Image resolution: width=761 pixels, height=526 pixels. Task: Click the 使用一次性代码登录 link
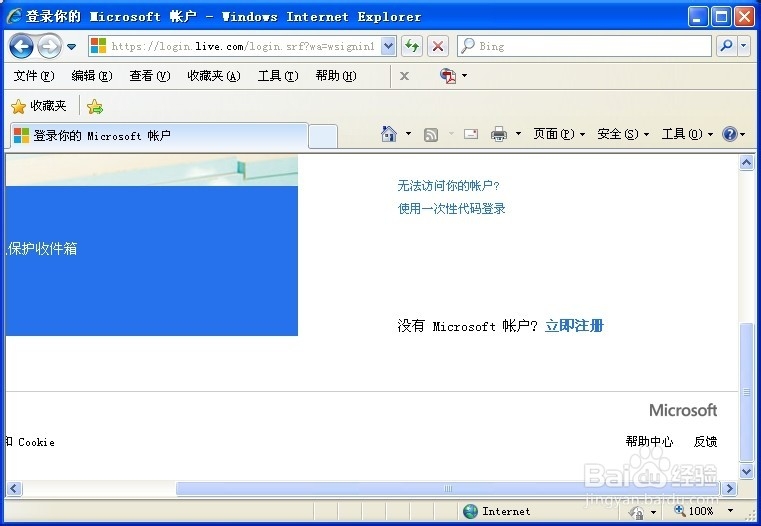tap(451, 209)
